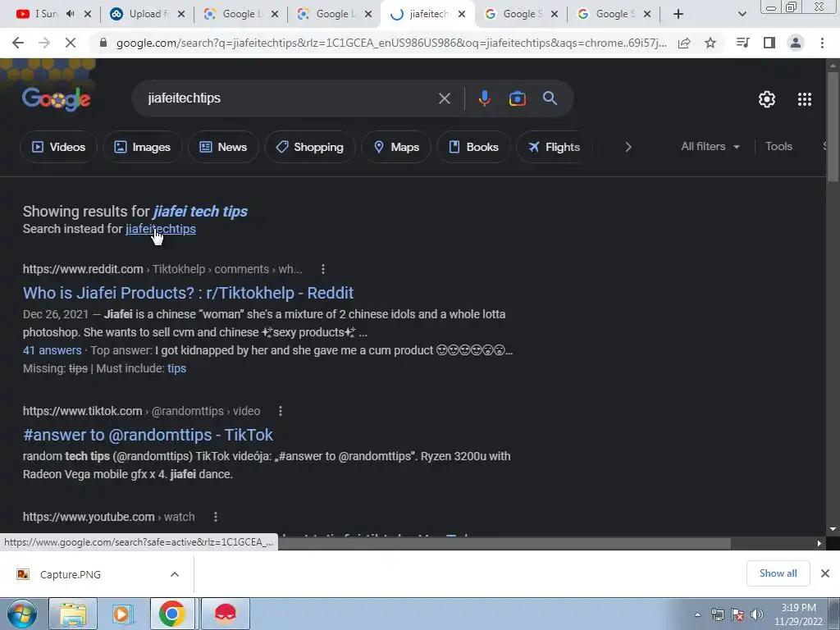
Task: Open Chrome profile avatar
Action: point(796,43)
